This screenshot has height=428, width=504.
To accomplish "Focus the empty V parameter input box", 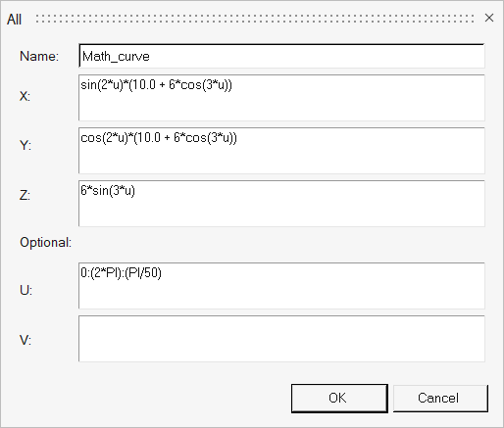I will tap(281, 339).
